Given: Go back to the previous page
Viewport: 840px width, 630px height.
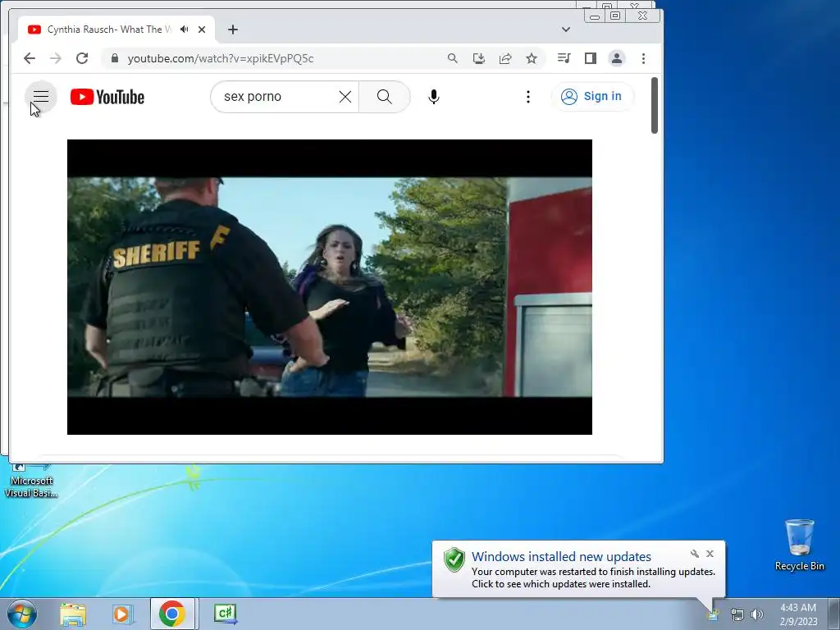Looking at the screenshot, I should pos(30,58).
